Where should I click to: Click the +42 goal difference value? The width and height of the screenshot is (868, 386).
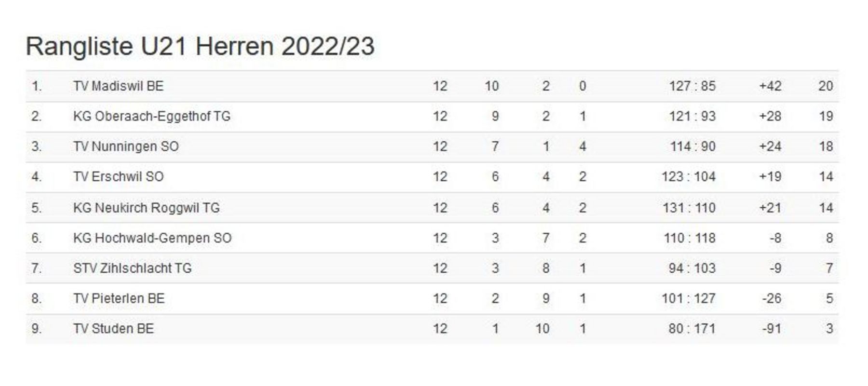(770, 86)
